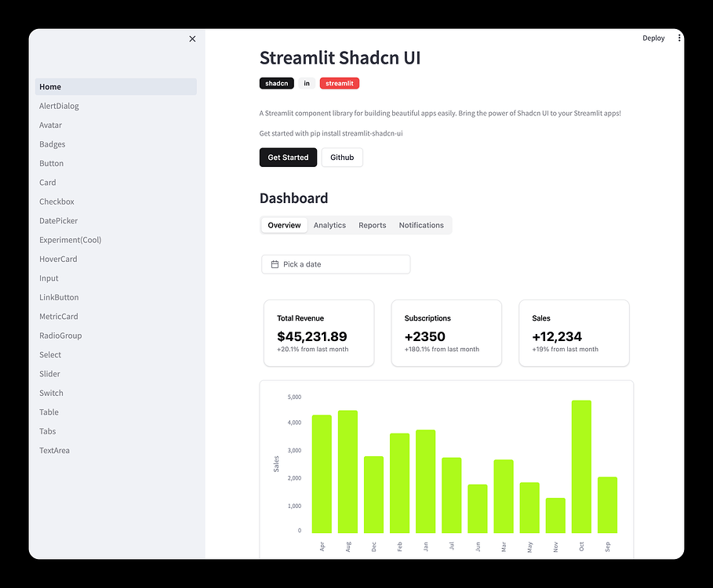Click the Get Started button
Viewport: 713px width, 588px height.
(289, 158)
